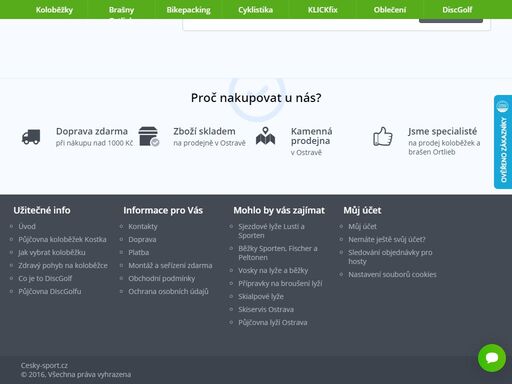The image size is (512, 384).
Task: Go to the Úvod footer link
Action: click(x=27, y=226)
